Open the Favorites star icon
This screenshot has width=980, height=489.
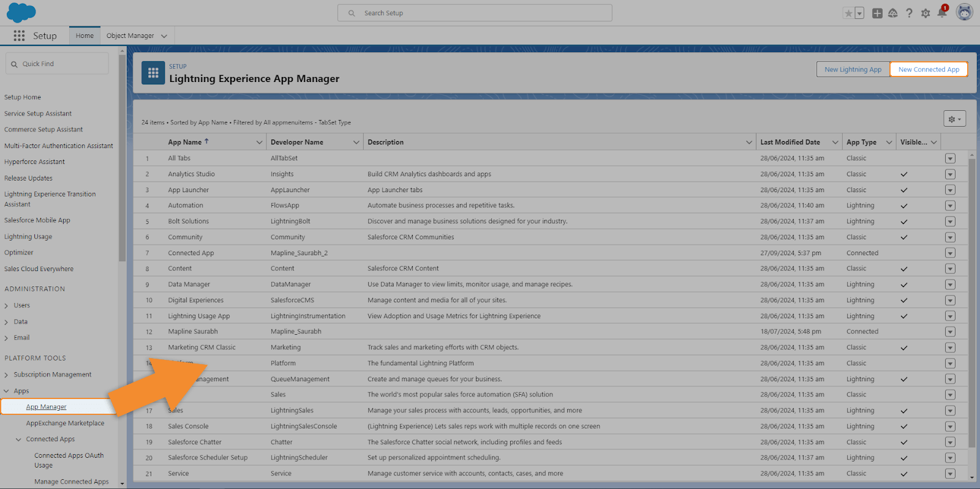tap(848, 13)
